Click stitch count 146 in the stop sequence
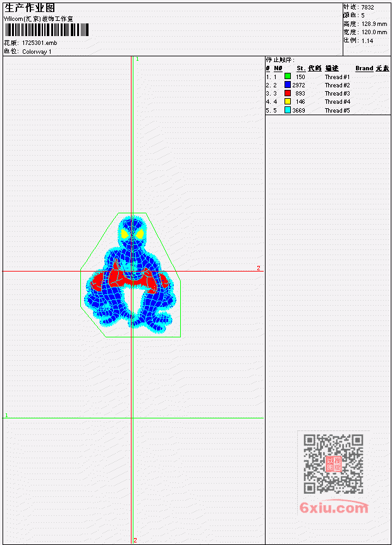The image size is (392, 545). point(300,102)
